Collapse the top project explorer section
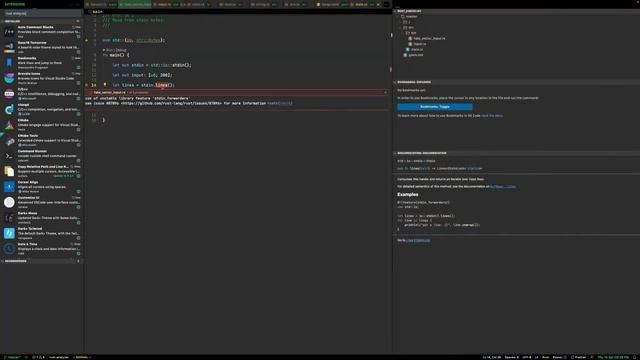The image size is (640, 360). [x=516, y=11]
